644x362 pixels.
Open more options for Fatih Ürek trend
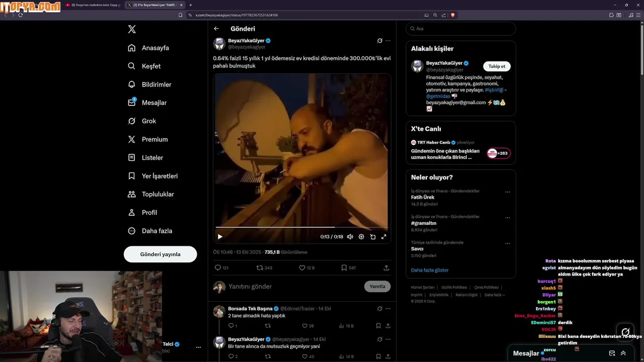[x=508, y=192]
